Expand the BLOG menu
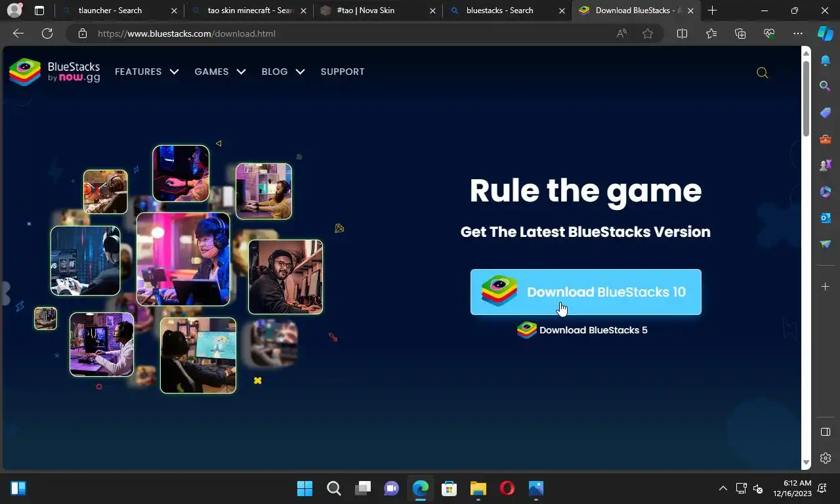The height and width of the screenshot is (504, 840). 283,72
